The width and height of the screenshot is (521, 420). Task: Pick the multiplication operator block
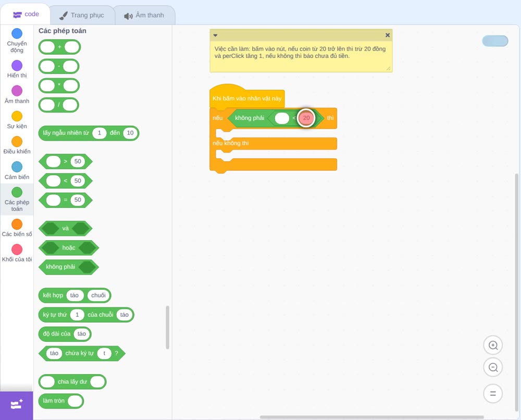[x=59, y=86]
